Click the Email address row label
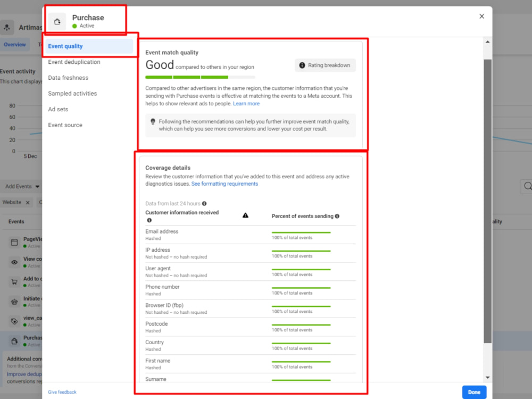532x399 pixels. point(162,231)
